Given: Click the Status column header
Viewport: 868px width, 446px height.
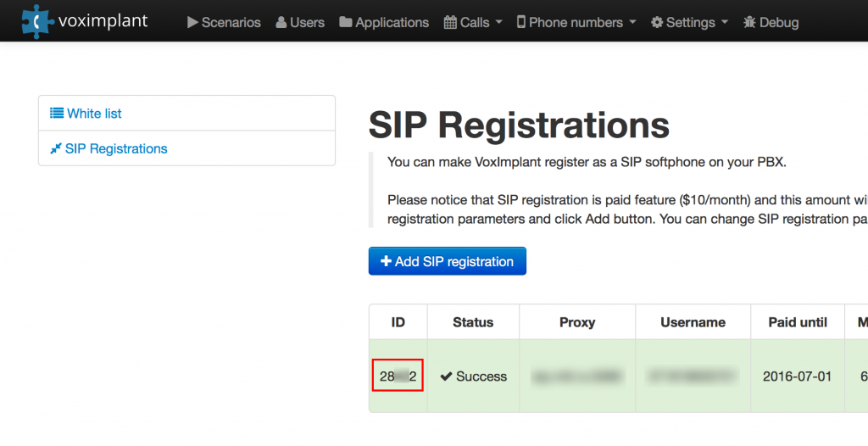Looking at the screenshot, I should pos(473,322).
